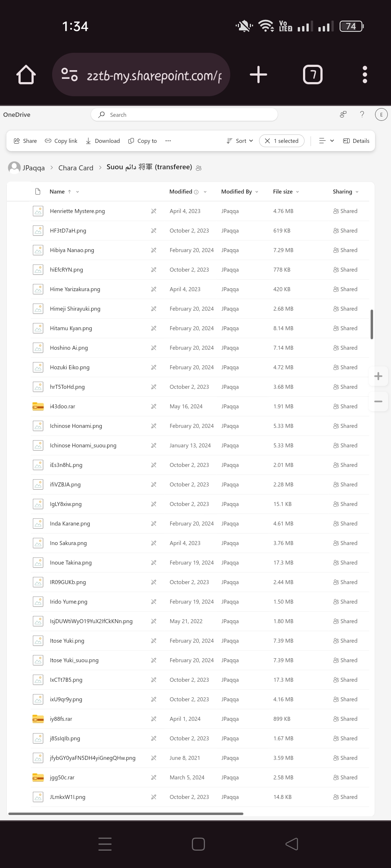Expand the File size column dropdown
Image resolution: width=391 pixels, height=868 pixels.
coord(286,192)
